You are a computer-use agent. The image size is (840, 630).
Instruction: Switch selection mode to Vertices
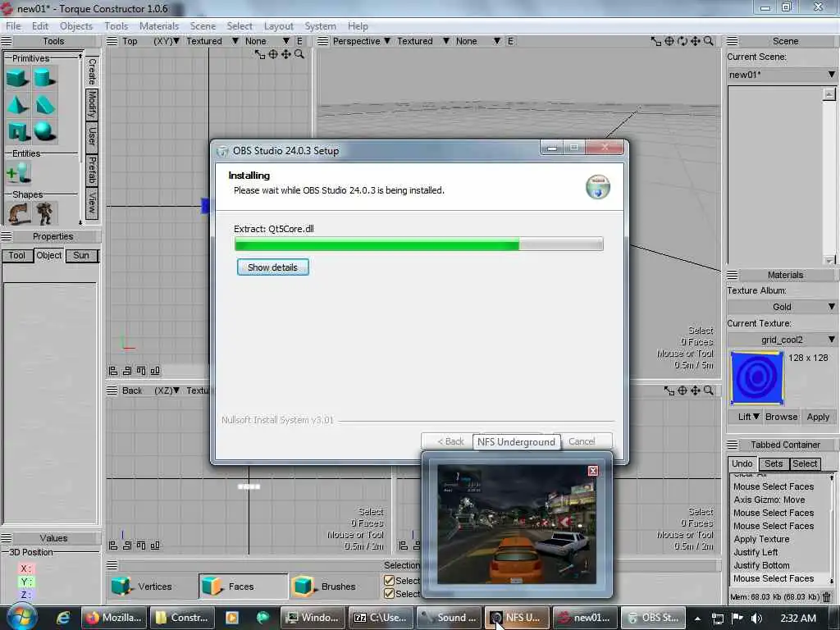152,587
